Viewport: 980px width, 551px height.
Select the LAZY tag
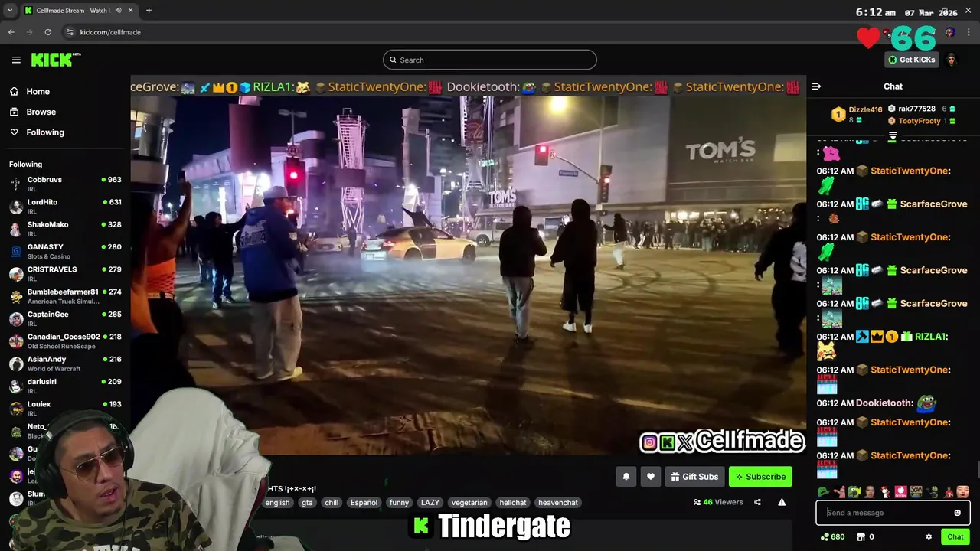[430, 503]
